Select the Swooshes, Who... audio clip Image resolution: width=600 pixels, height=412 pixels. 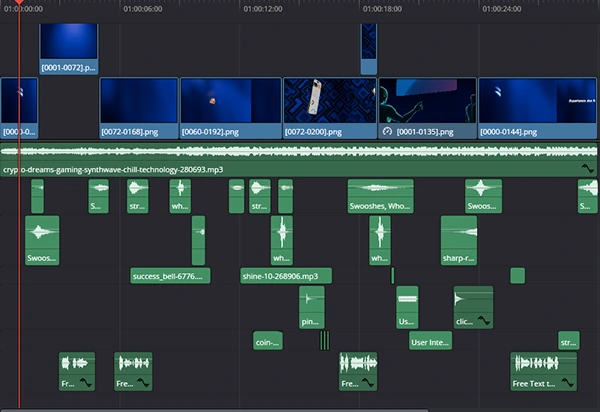click(x=380, y=196)
